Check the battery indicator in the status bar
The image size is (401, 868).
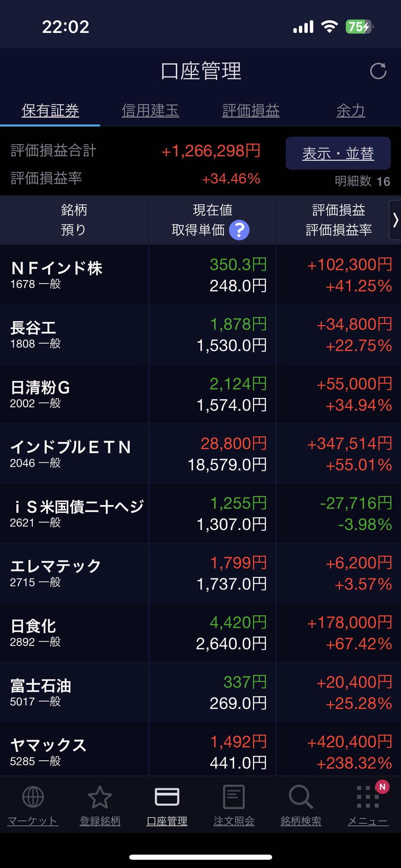pos(359,27)
